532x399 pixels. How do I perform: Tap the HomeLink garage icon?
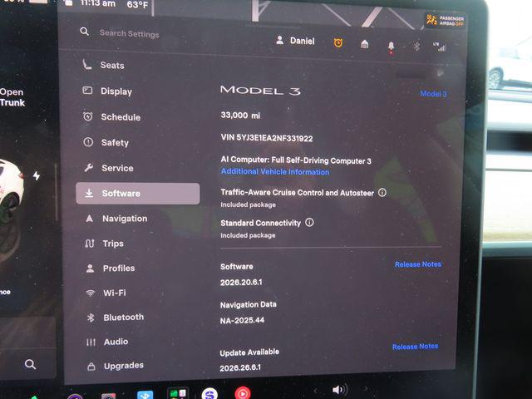pos(365,44)
